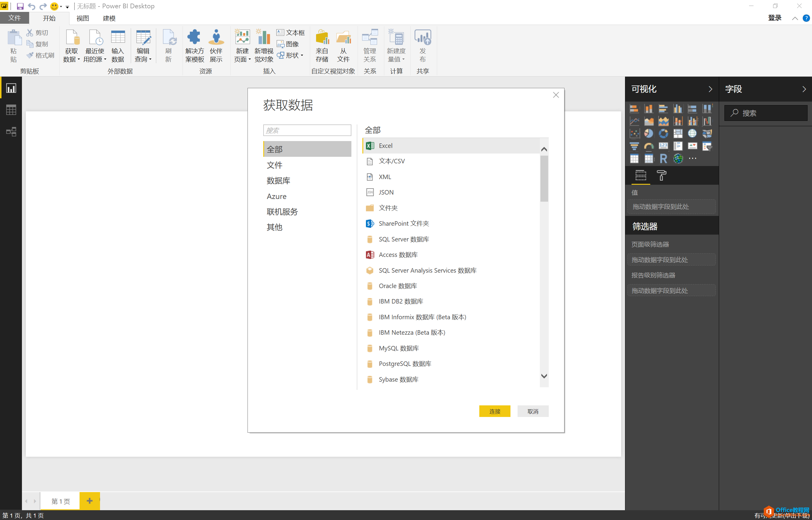Viewport: 812px width, 520px height.
Task: Click the more visuals ellipsis
Action: click(x=692, y=158)
